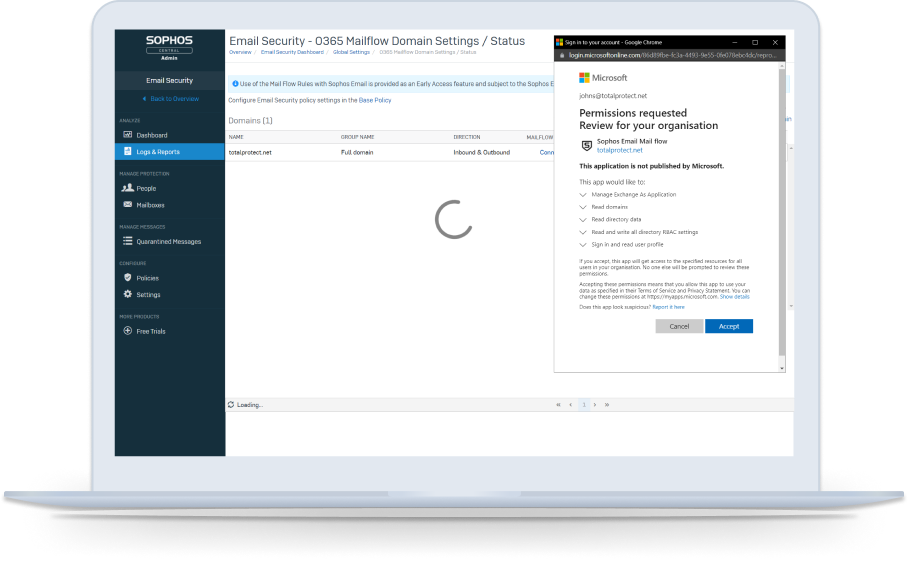Click the Quarantined Messages list icon
The width and height of the screenshot is (909, 561).
tap(127, 241)
